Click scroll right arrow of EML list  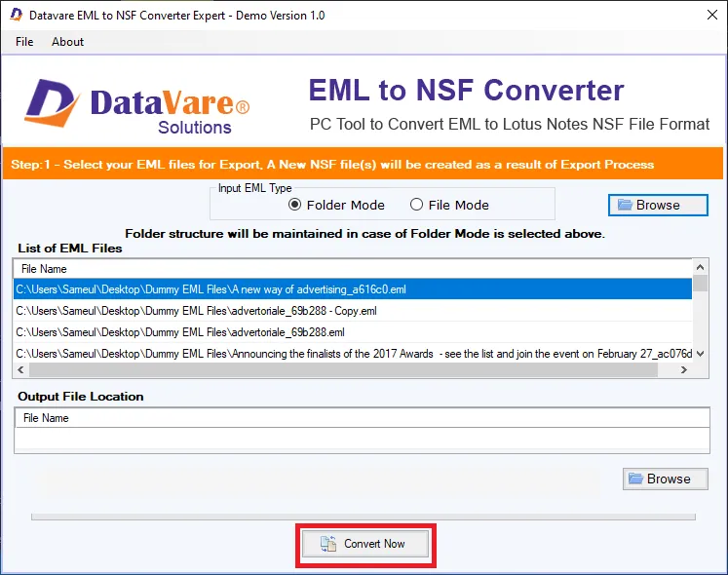[683, 369]
